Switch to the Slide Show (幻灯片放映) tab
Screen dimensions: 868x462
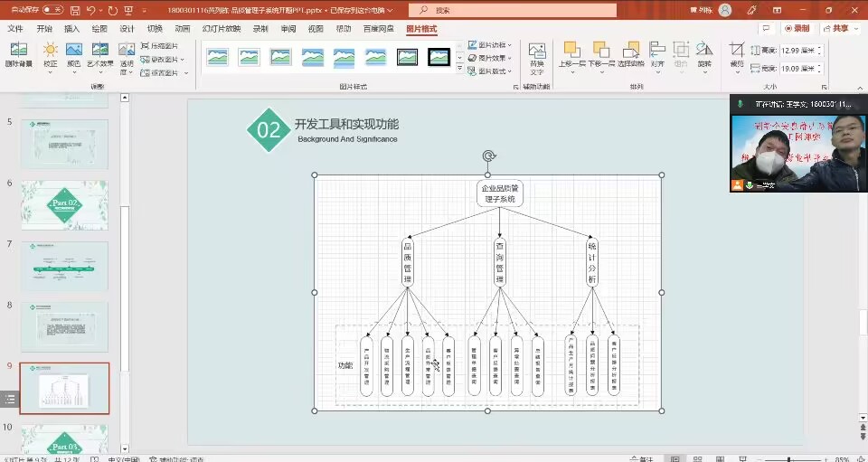[x=222, y=29]
